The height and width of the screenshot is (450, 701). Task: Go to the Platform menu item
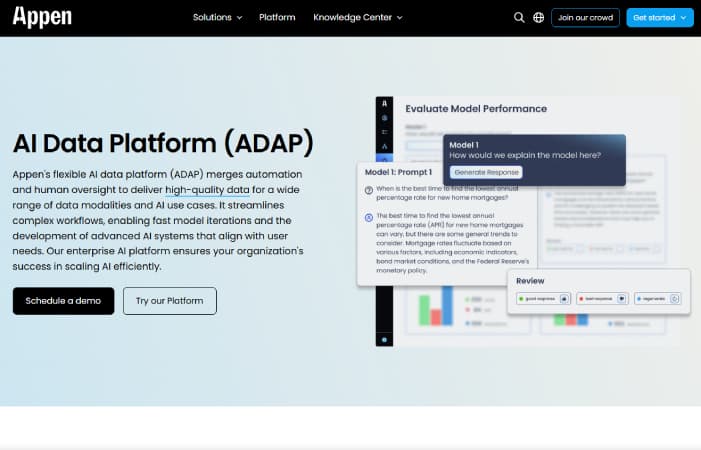tap(277, 17)
